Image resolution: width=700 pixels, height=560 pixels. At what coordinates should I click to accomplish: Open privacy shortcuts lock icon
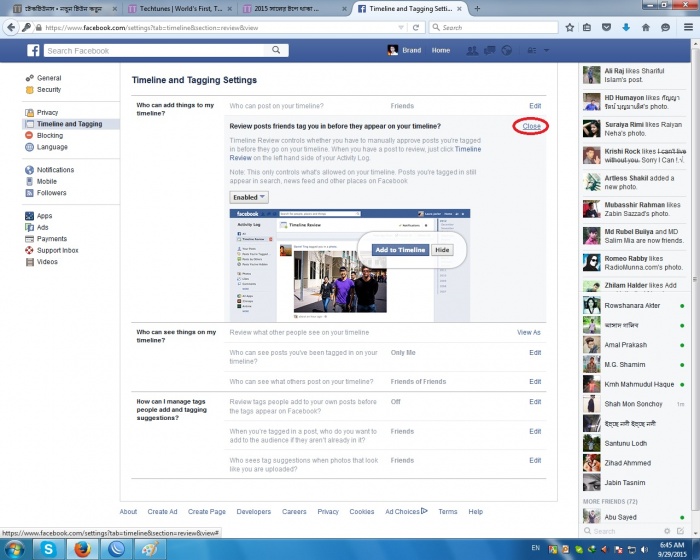[x=531, y=50]
